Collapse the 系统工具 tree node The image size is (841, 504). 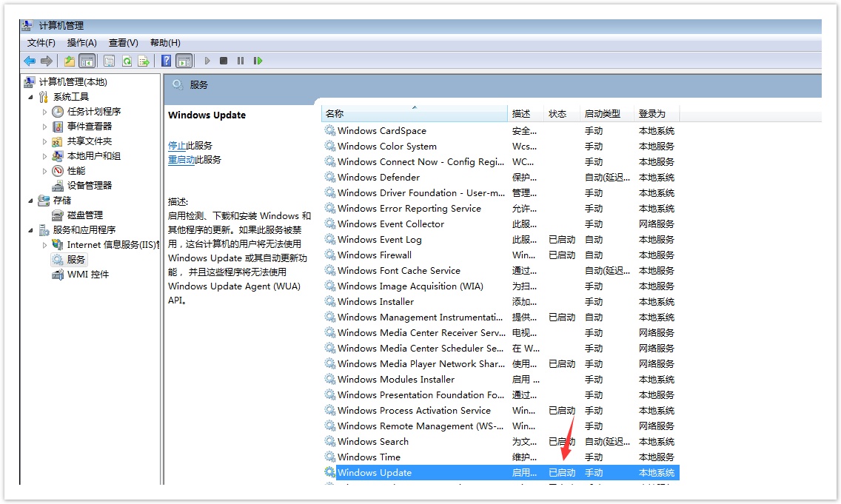(x=30, y=97)
